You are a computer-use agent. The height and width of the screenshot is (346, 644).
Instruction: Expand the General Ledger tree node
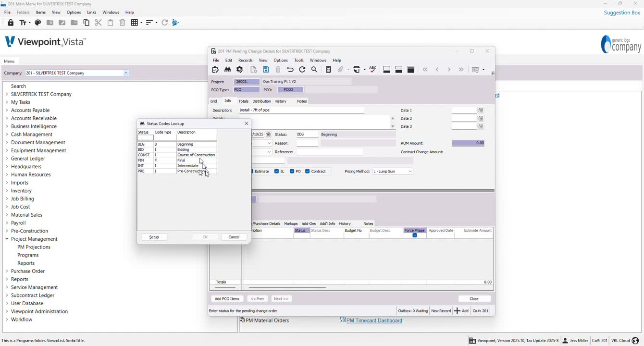(7, 159)
